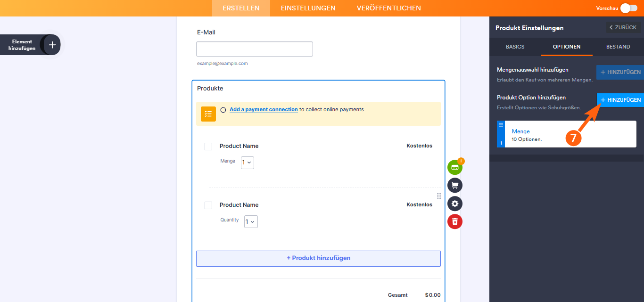Screen dimensions: 644x302
Task: Check the first Product Name checkbox
Action: [208, 147]
